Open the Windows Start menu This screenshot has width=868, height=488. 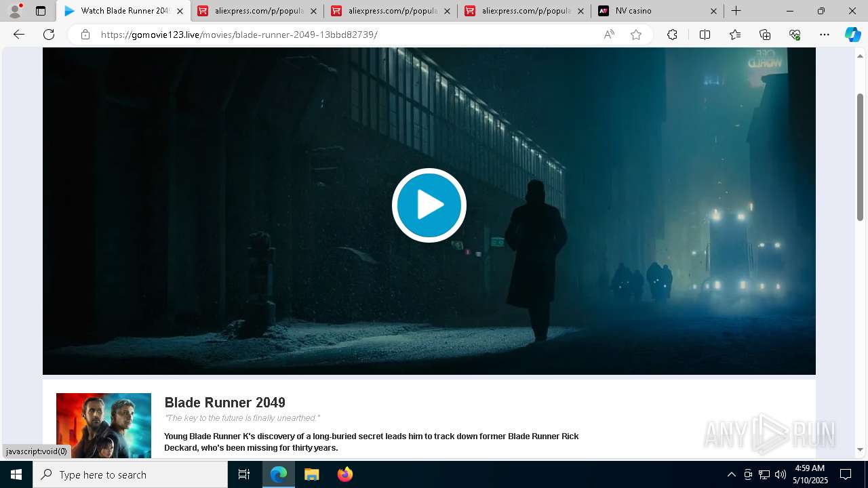(16, 474)
